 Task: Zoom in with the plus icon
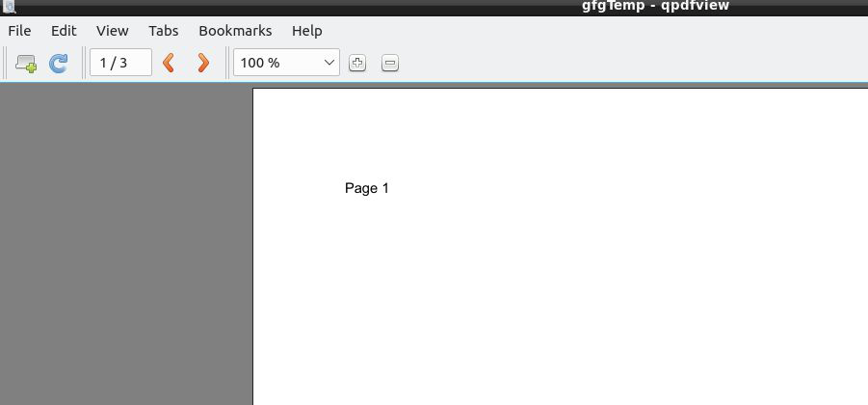tap(357, 63)
